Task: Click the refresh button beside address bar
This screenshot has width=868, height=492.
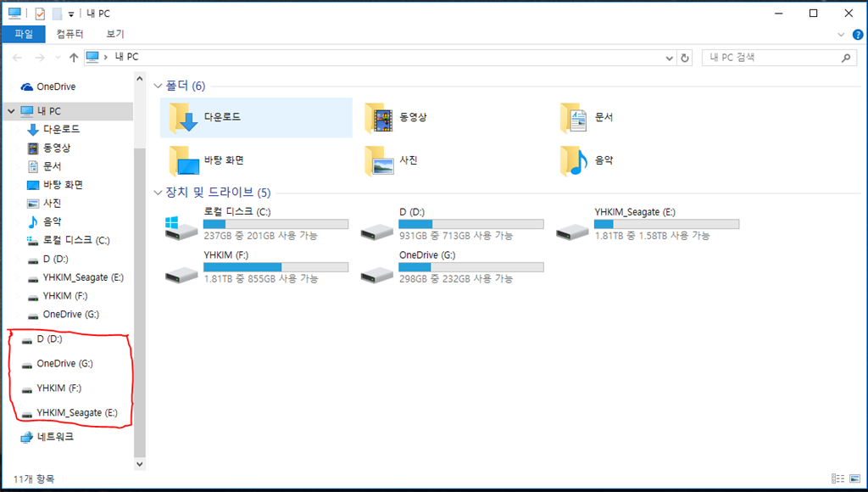Action: (685, 58)
